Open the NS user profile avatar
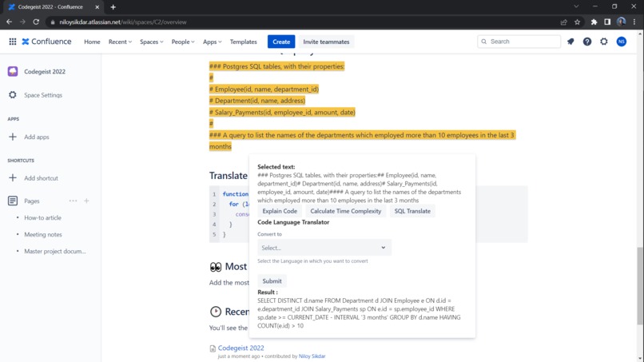Image resolution: width=644 pixels, height=362 pixels. point(622,42)
